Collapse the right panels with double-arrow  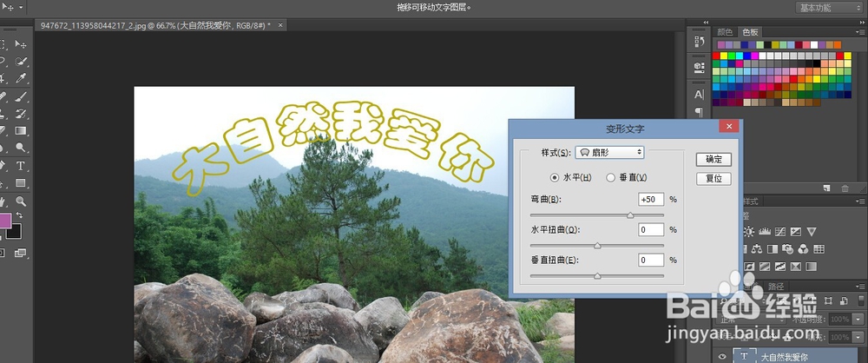click(x=861, y=23)
